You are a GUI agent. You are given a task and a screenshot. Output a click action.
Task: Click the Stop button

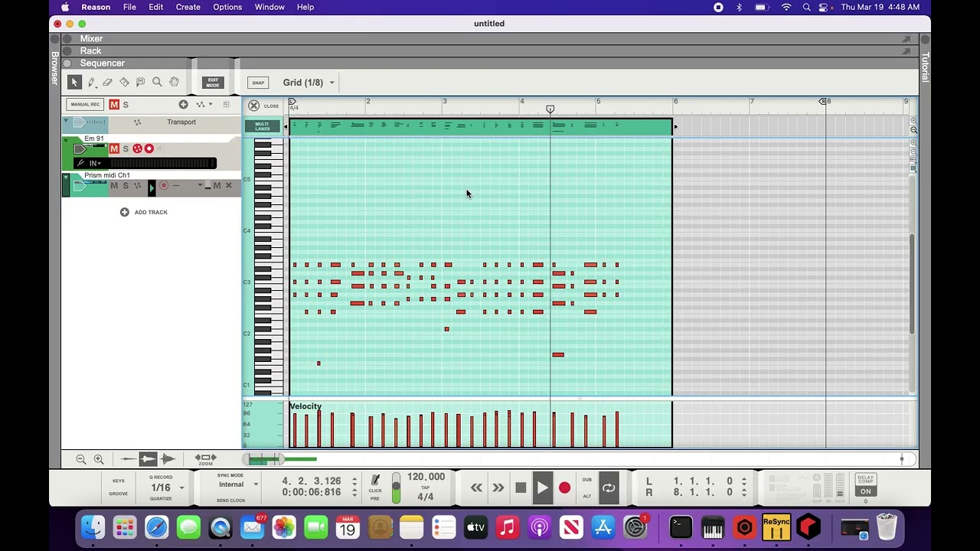click(521, 487)
